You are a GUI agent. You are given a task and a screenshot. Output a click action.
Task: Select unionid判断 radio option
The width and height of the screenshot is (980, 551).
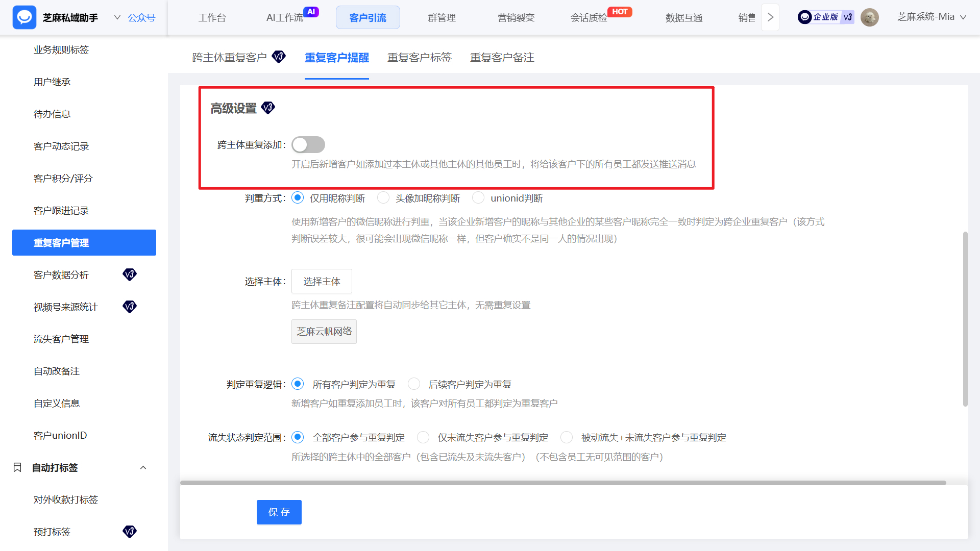coord(478,198)
